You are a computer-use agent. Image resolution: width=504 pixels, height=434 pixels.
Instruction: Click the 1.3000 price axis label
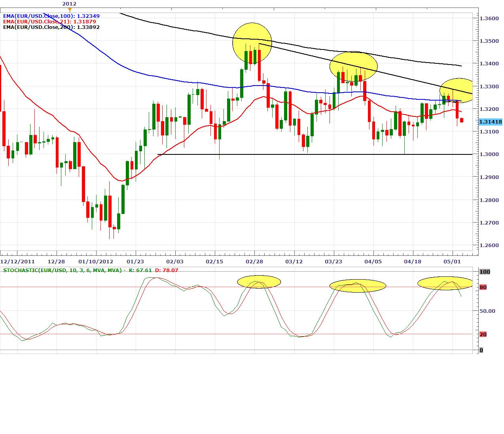click(x=489, y=154)
